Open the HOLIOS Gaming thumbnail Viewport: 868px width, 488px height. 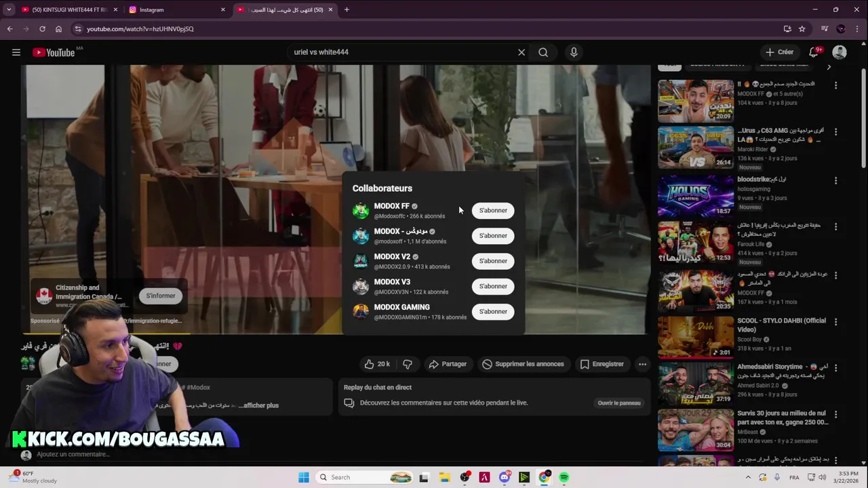[x=696, y=195]
